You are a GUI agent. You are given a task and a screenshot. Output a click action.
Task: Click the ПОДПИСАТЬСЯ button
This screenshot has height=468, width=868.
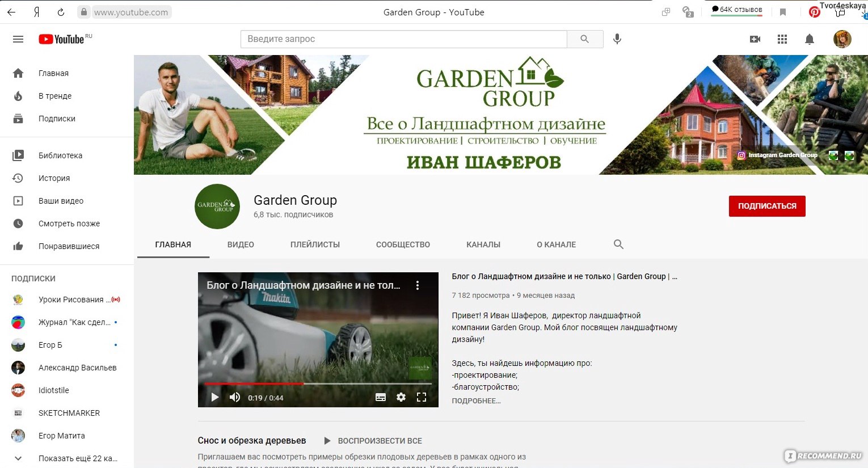(767, 206)
